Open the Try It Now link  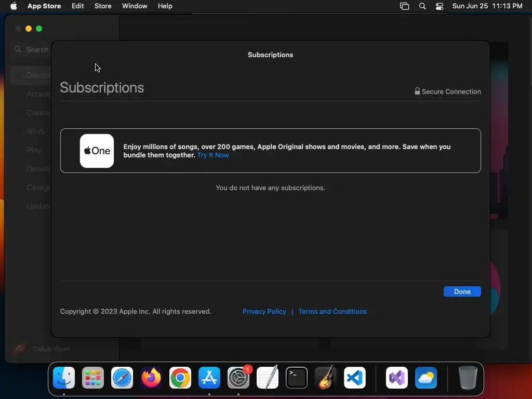(x=213, y=155)
